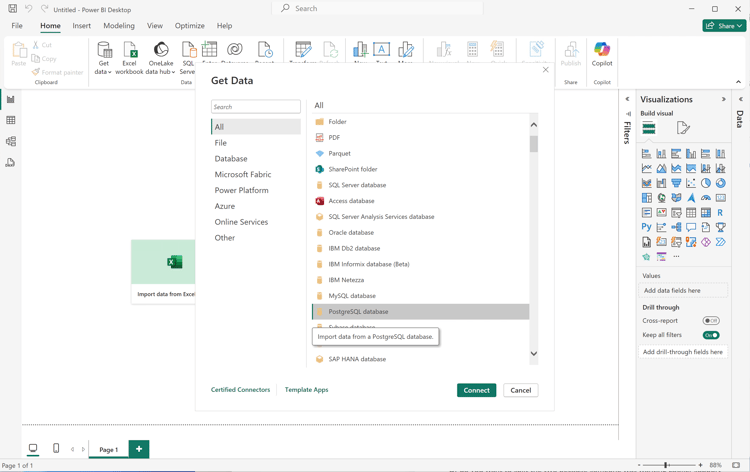
Task: Select Azure category in Get Data
Action: click(x=256, y=206)
